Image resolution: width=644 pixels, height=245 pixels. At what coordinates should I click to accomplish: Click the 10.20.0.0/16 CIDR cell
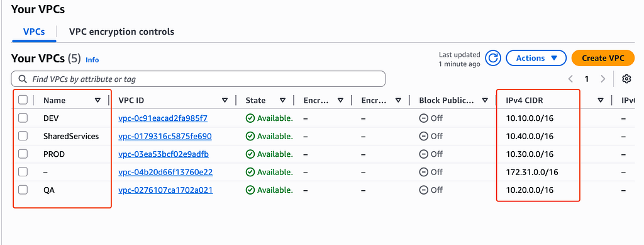[530, 190]
